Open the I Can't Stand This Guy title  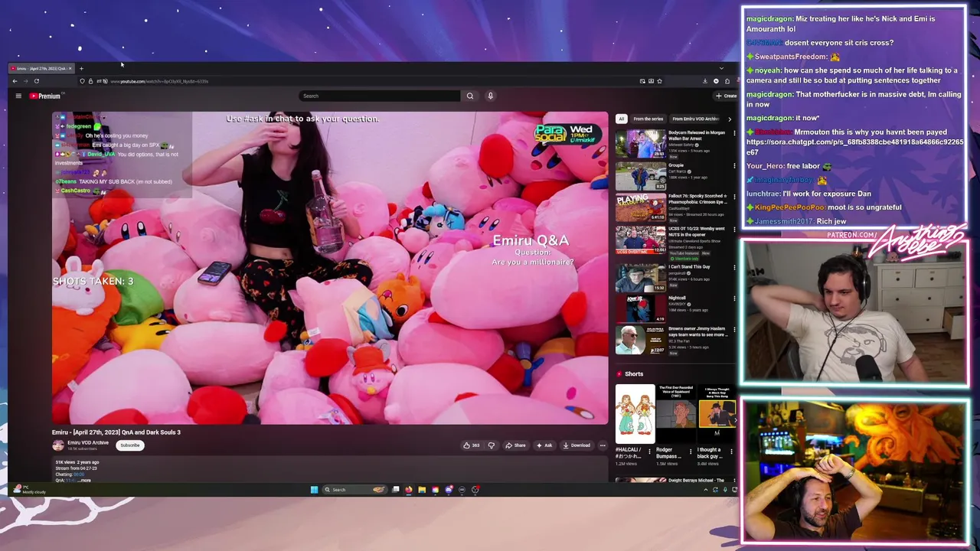click(689, 267)
